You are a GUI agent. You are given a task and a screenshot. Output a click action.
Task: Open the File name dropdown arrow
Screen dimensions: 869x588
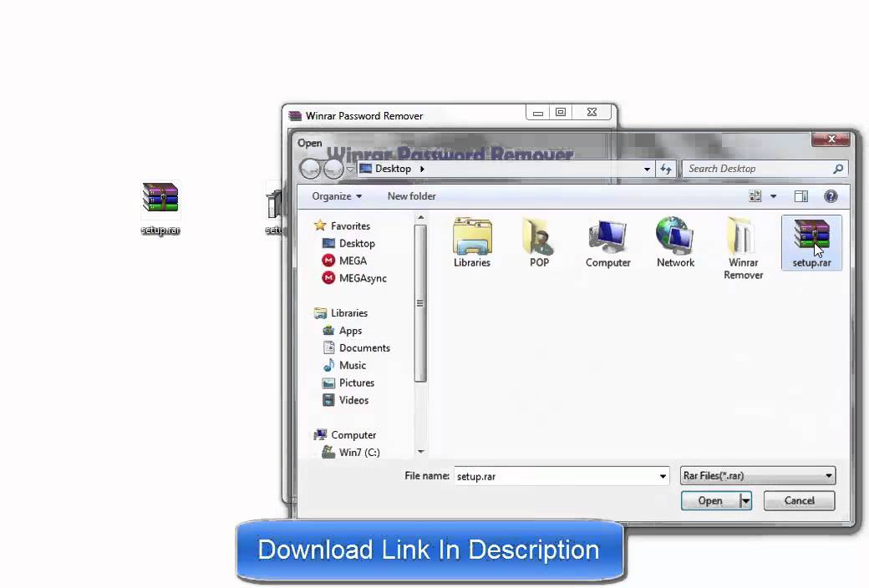coord(663,477)
